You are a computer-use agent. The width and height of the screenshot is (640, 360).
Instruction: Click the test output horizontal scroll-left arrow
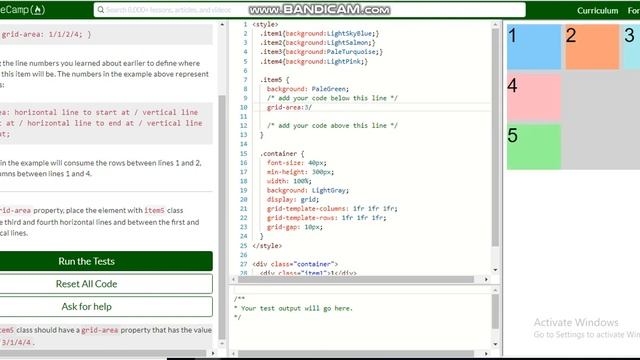(x=233, y=353)
